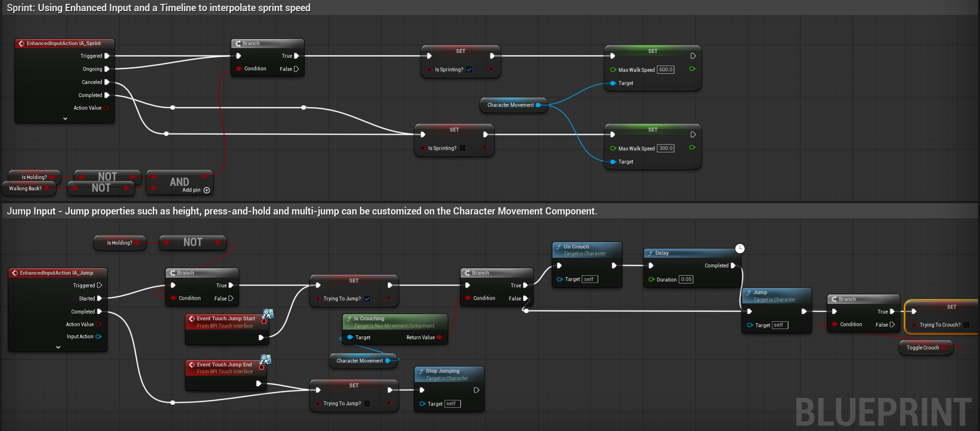Click the Sprint comment box title bar
Screen dimensions: 980x431
point(490,8)
